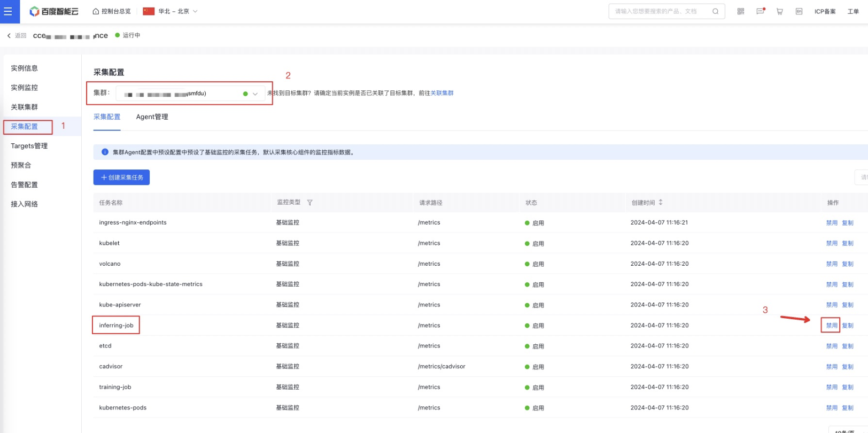Viewport: 868px width, 433px height.
Task: Sort by 创建时间 column arrows
Action: (661, 203)
